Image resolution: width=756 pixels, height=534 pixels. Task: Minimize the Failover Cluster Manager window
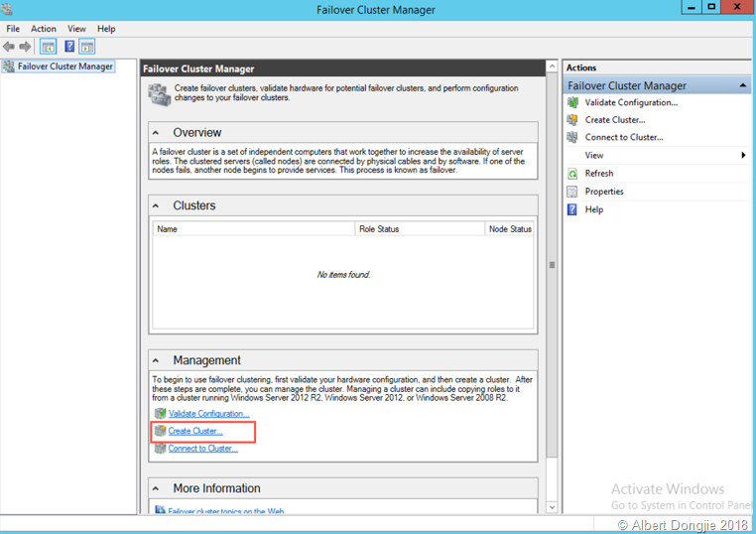click(692, 7)
